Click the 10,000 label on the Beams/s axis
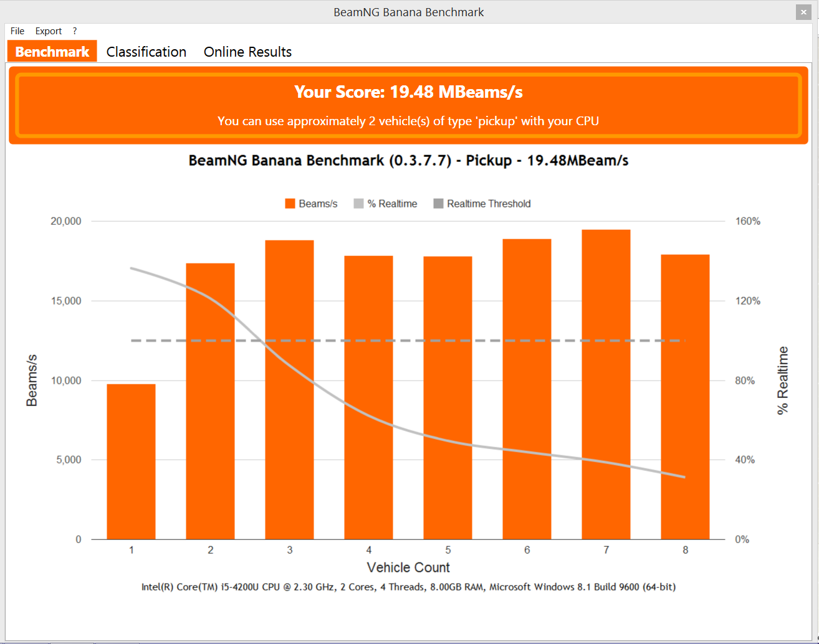The image size is (819, 644). pyautogui.click(x=66, y=381)
